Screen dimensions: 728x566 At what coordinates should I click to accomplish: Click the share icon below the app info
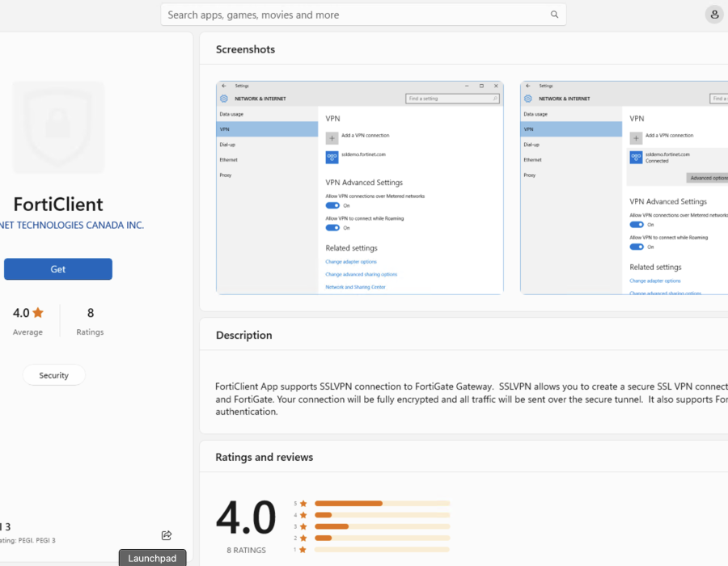[167, 535]
